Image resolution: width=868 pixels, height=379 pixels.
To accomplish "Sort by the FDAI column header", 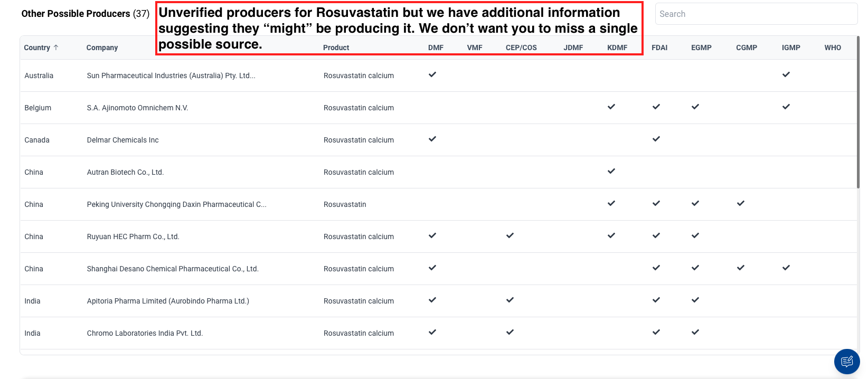I will click(659, 48).
